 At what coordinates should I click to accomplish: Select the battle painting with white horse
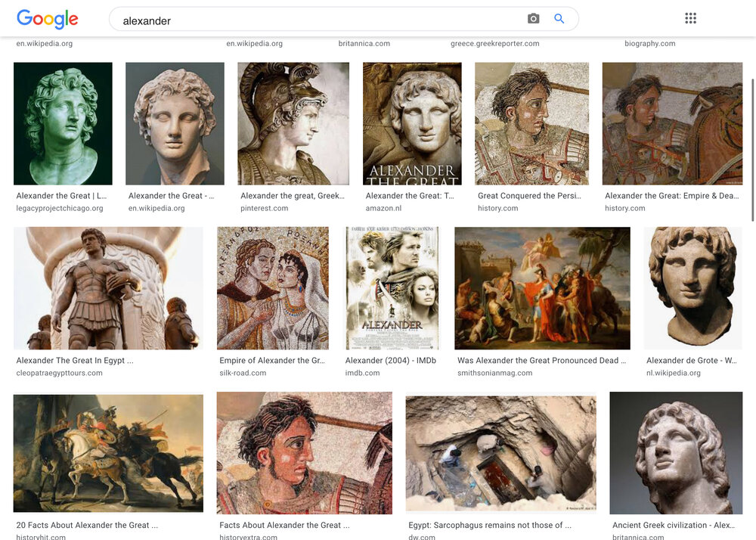[108, 453]
